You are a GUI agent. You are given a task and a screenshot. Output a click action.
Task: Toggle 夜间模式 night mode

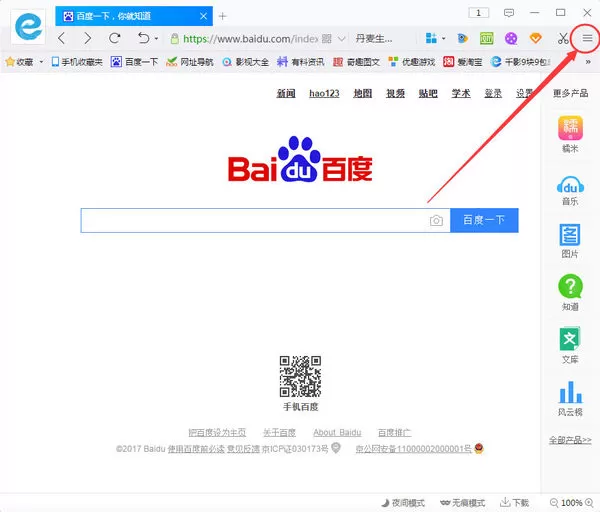point(403,502)
